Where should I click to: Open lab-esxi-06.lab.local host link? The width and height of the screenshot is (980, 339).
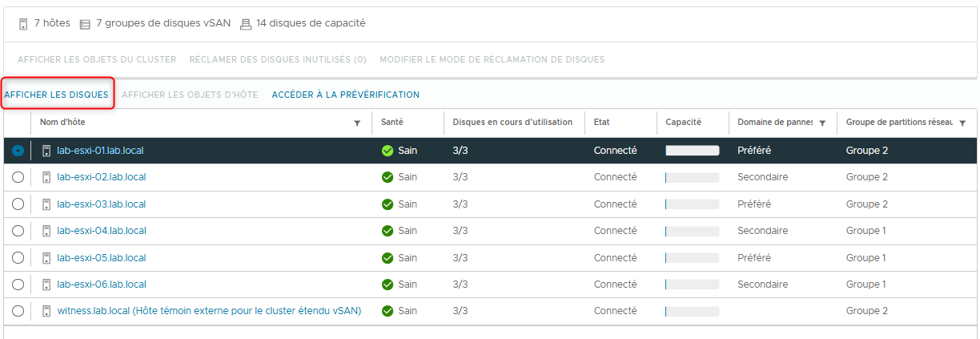(101, 285)
